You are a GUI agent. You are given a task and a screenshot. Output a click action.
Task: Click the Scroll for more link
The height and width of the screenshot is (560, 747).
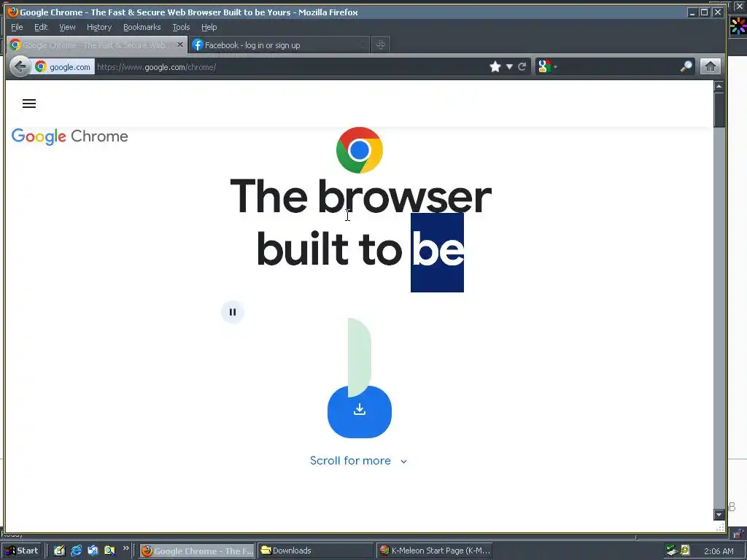click(x=350, y=461)
